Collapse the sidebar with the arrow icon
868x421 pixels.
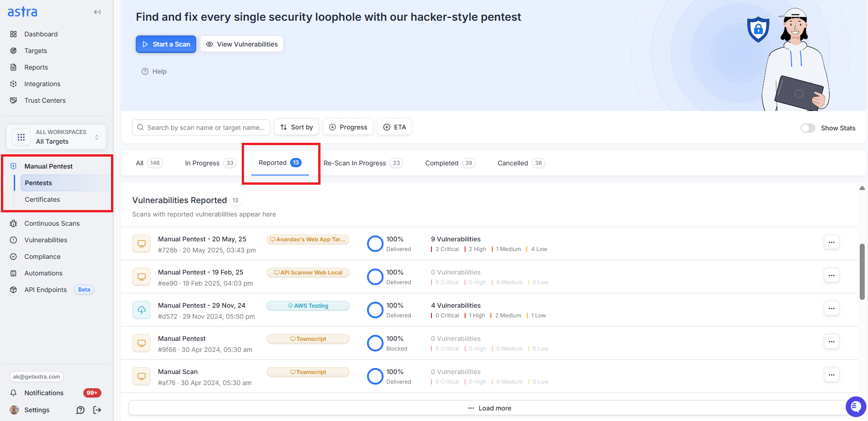point(97,12)
